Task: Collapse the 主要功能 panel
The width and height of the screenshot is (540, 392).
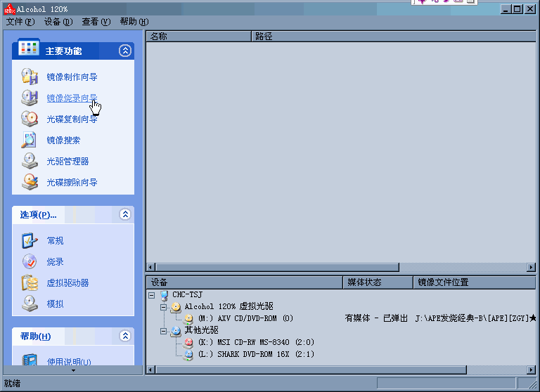Action: coord(124,51)
